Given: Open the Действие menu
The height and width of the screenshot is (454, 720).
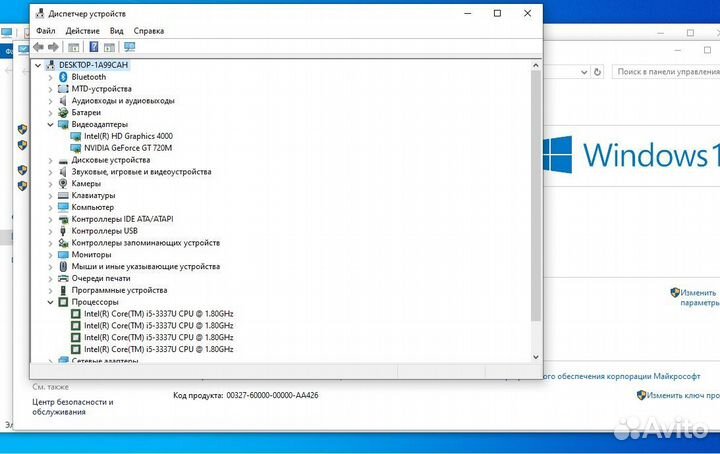Looking at the screenshot, I should point(83,31).
